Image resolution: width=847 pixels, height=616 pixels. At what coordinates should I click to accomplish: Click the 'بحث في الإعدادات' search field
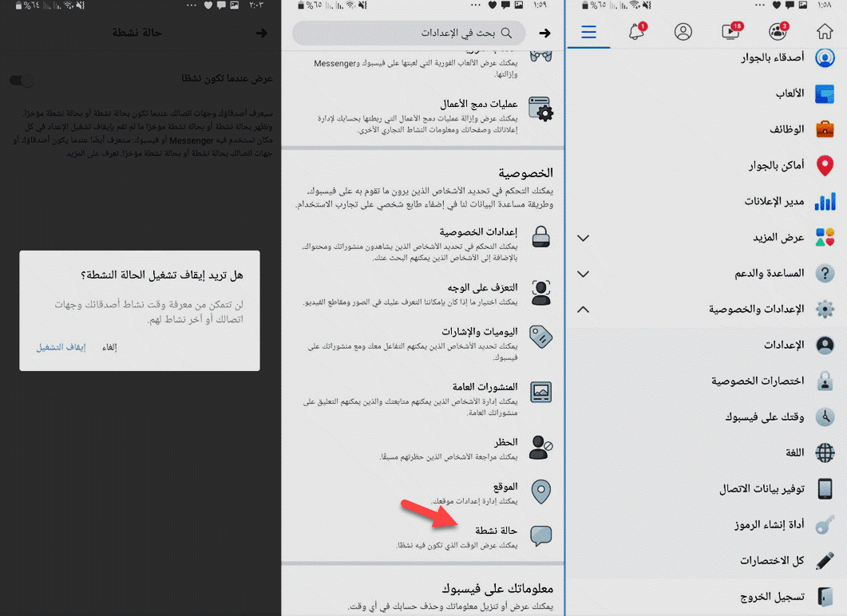point(409,33)
